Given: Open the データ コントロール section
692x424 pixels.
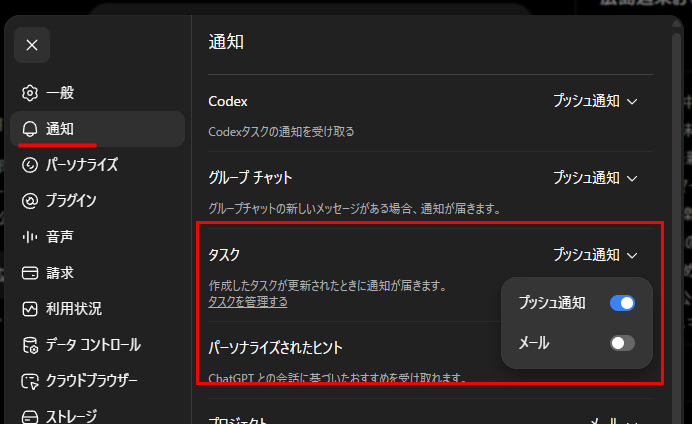Looking at the screenshot, I should 97,345.
